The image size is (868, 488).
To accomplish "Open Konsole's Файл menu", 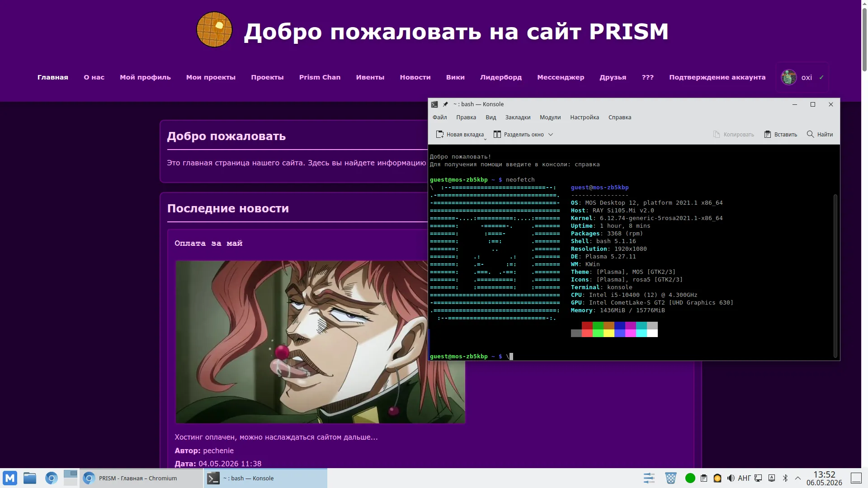I will coord(439,117).
